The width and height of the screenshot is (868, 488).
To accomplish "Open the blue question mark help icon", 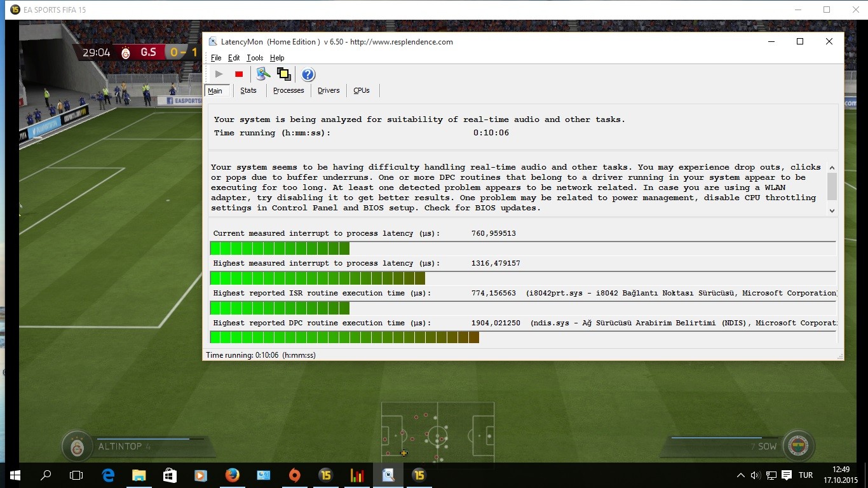I will pos(308,74).
